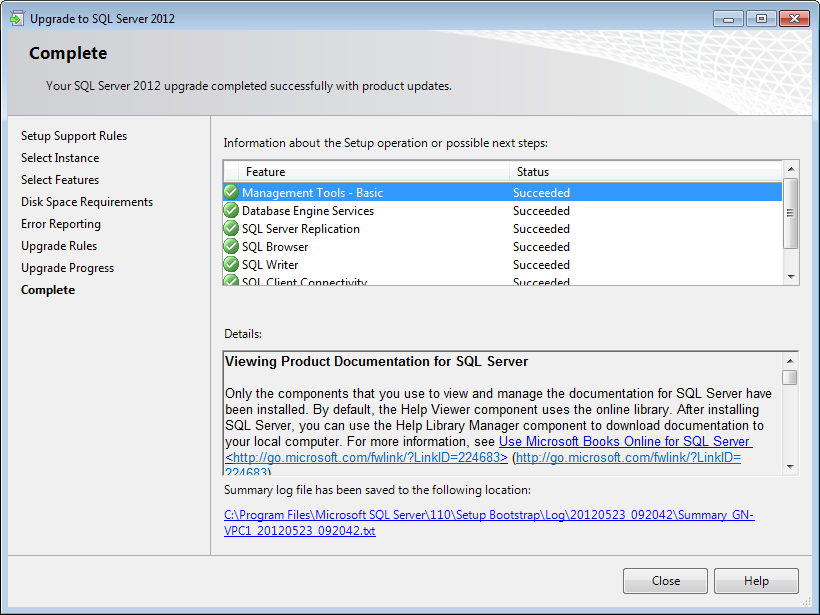This screenshot has height=615, width=820.
Task: Click the Details pane scroll down arrow
Action: (x=790, y=466)
